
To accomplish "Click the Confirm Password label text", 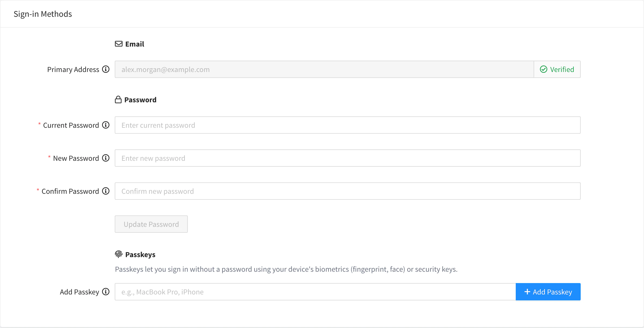I will pos(70,191).
